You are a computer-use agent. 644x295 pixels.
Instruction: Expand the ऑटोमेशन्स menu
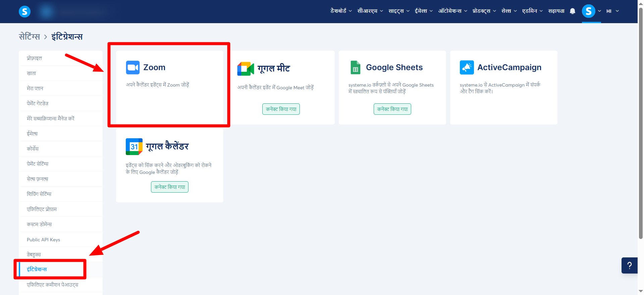coord(453,11)
